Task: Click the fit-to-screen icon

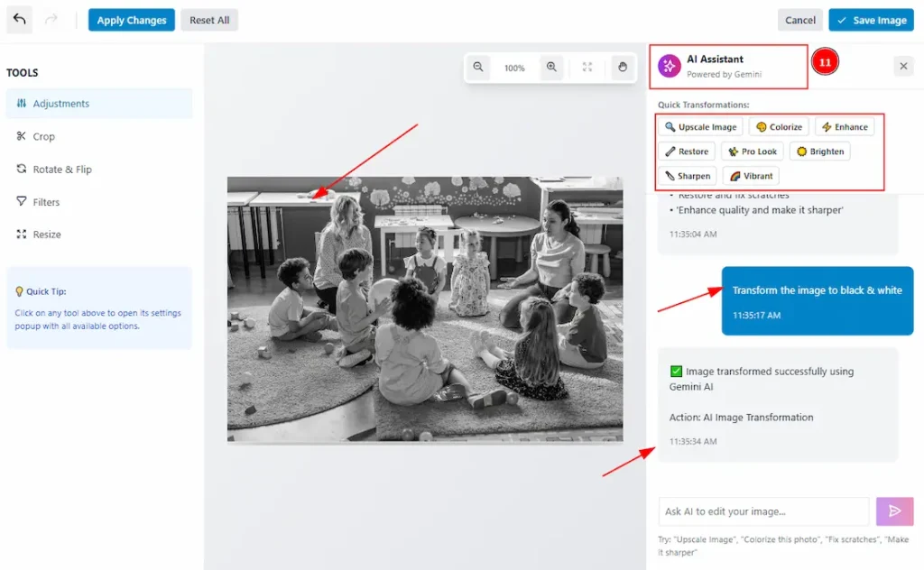Action: (x=587, y=68)
